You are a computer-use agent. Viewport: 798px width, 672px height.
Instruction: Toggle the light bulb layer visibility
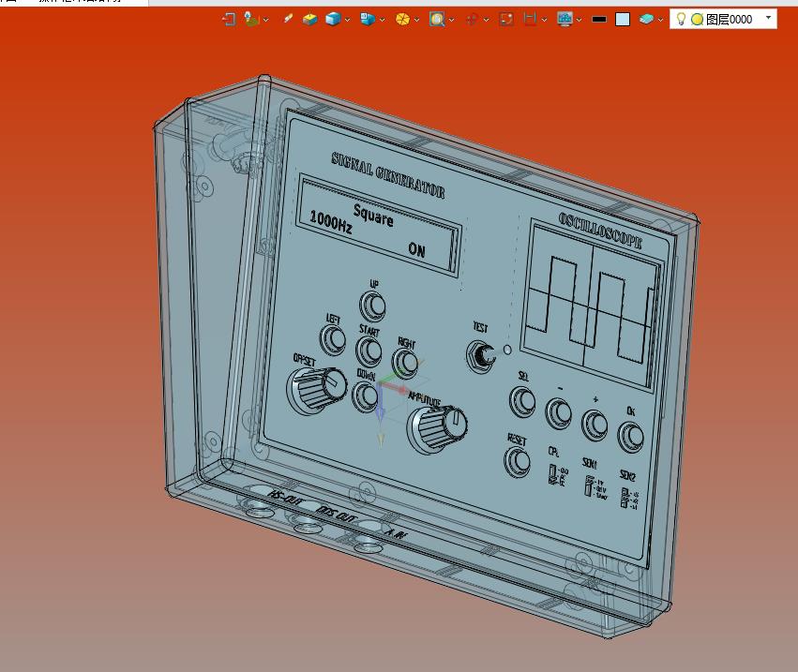(681, 20)
